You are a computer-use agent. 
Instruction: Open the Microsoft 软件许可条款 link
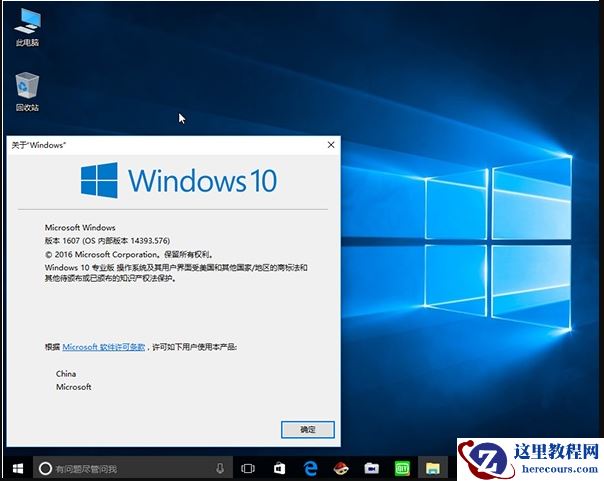point(104,347)
